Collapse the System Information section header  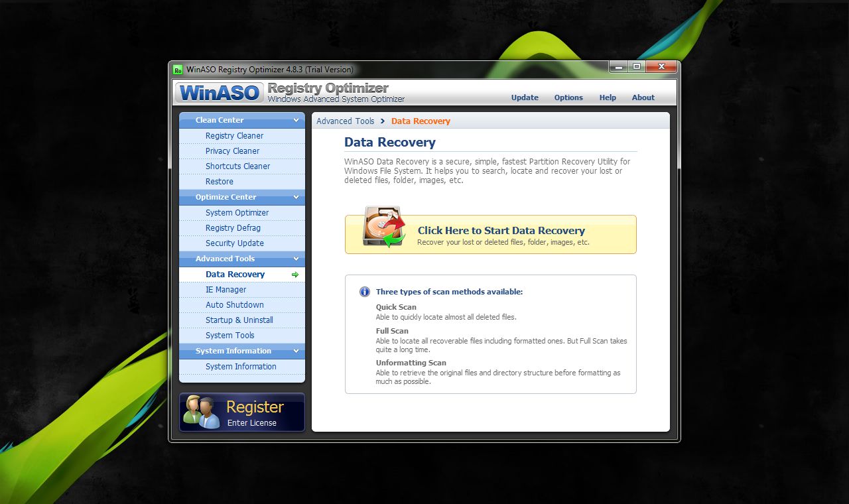click(242, 351)
